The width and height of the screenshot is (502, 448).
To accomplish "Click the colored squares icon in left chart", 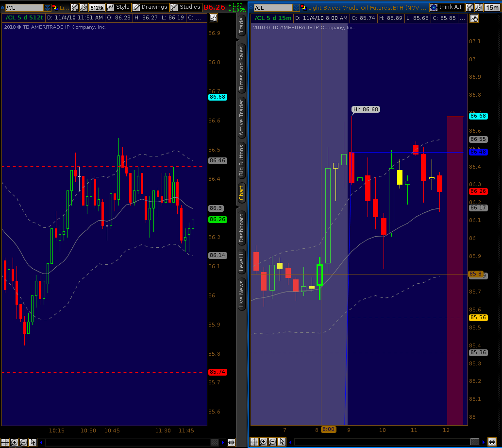I will [x=55, y=7].
